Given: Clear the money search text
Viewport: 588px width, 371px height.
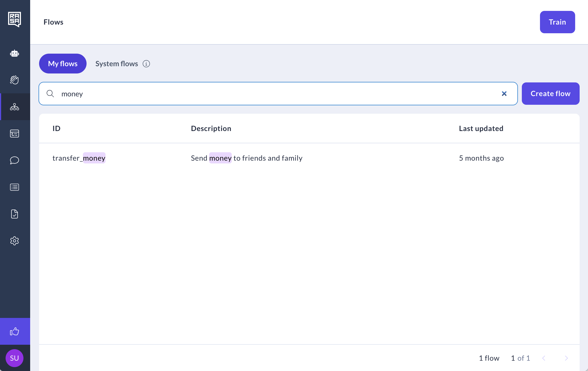Looking at the screenshot, I should pyautogui.click(x=504, y=94).
